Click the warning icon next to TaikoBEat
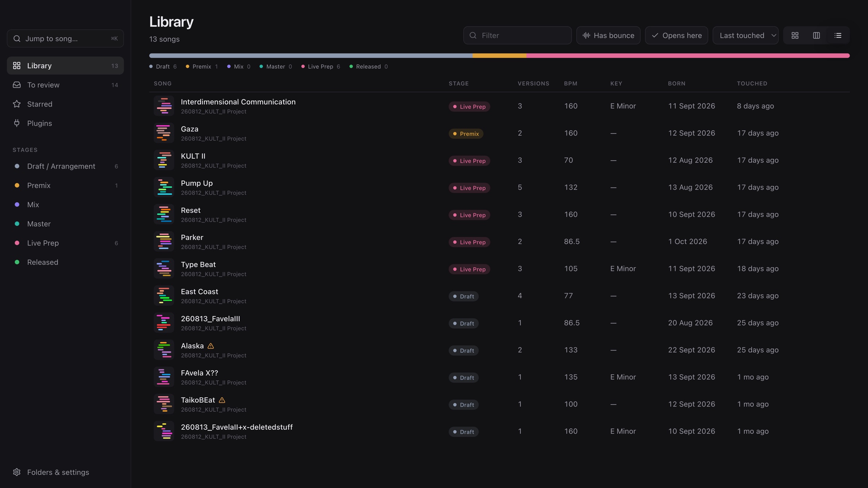868x488 pixels. [x=222, y=400]
